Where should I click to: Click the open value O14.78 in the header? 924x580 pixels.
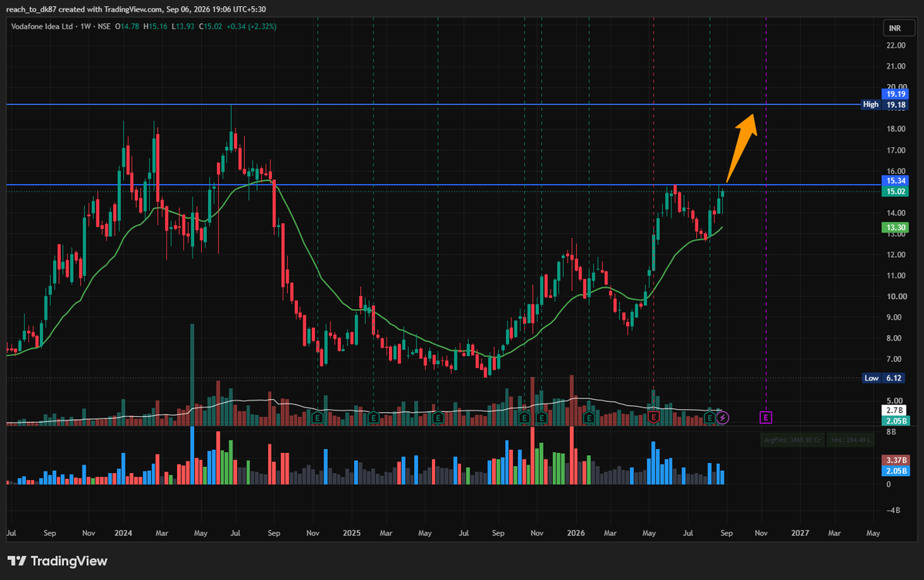(x=128, y=26)
